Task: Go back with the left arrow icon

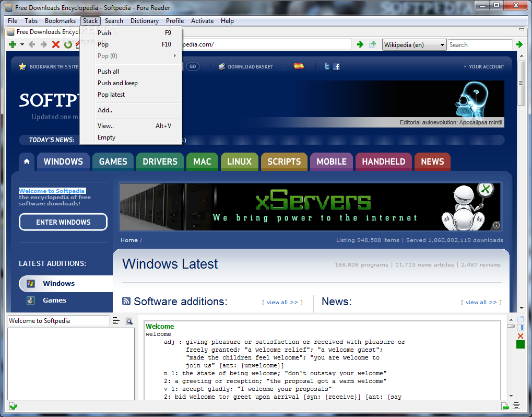Action: click(x=32, y=44)
